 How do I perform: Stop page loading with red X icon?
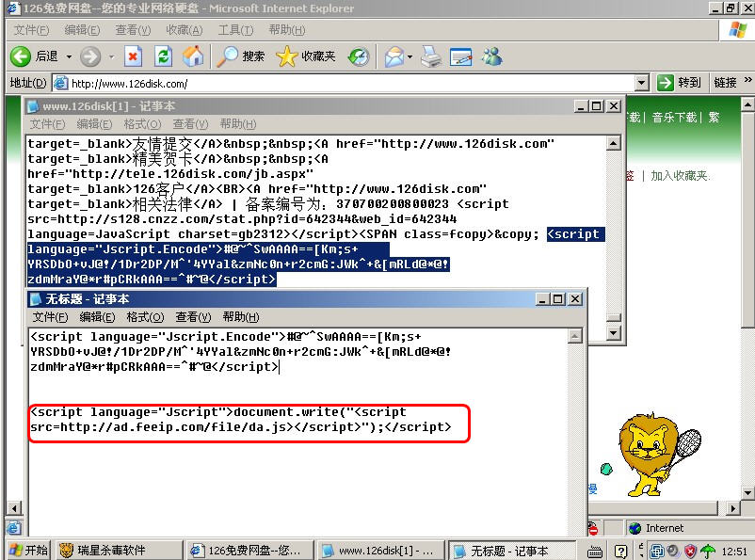pos(133,56)
